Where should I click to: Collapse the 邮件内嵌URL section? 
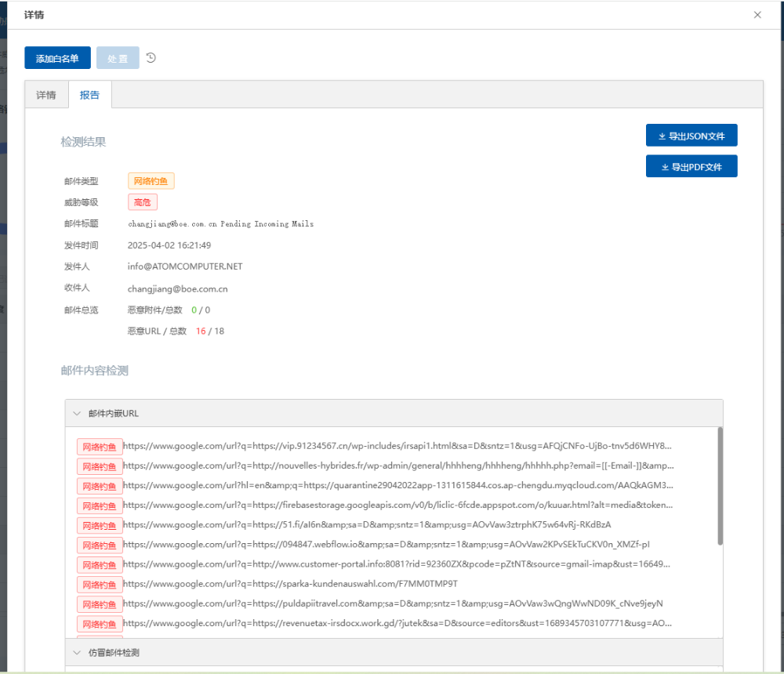[77, 413]
